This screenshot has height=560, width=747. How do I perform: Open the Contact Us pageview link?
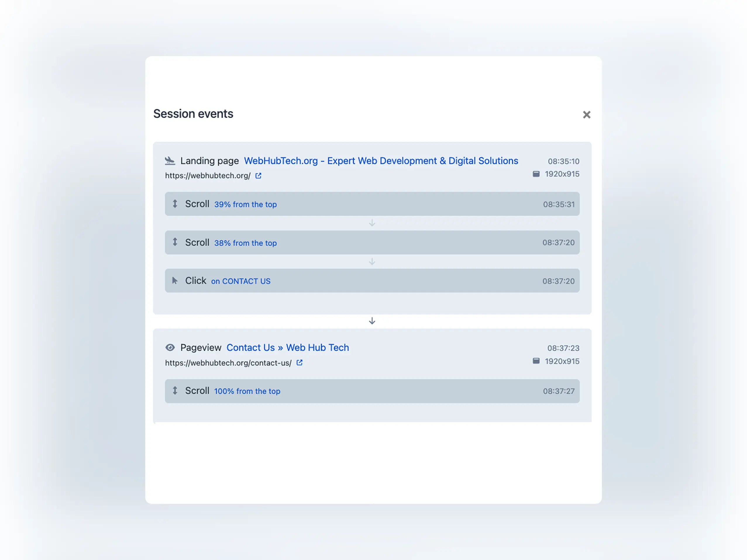coord(288,347)
